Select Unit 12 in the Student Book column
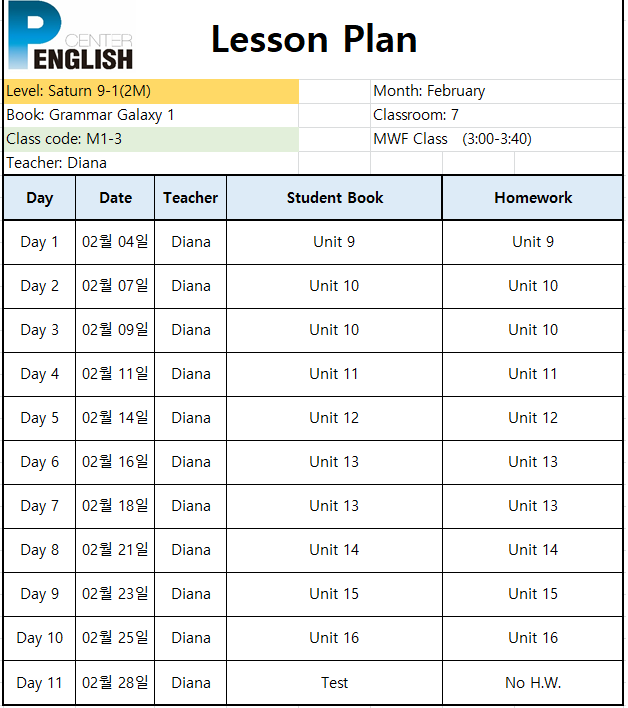628x708 pixels. [x=335, y=418]
